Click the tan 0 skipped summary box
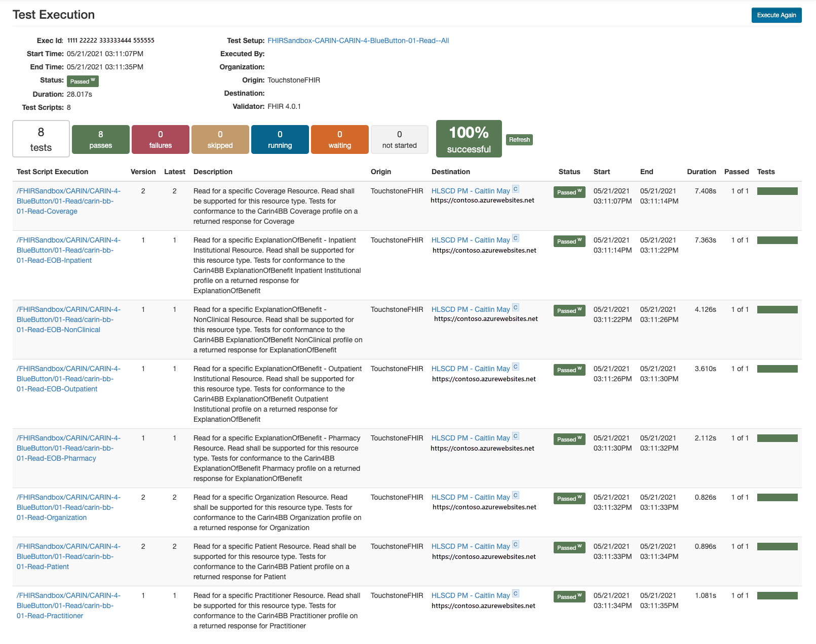Image resolution: width=816 pixels, height=644 pixels. (220, 139)
